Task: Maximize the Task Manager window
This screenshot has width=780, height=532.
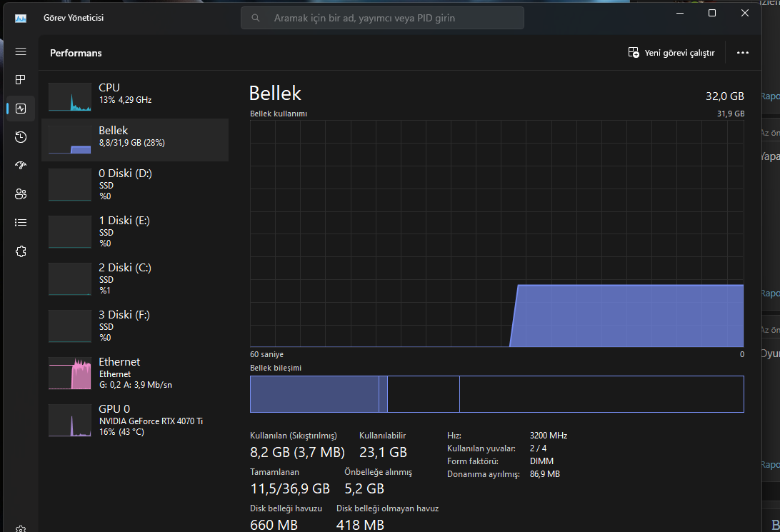Action: (x=712, y=14)
